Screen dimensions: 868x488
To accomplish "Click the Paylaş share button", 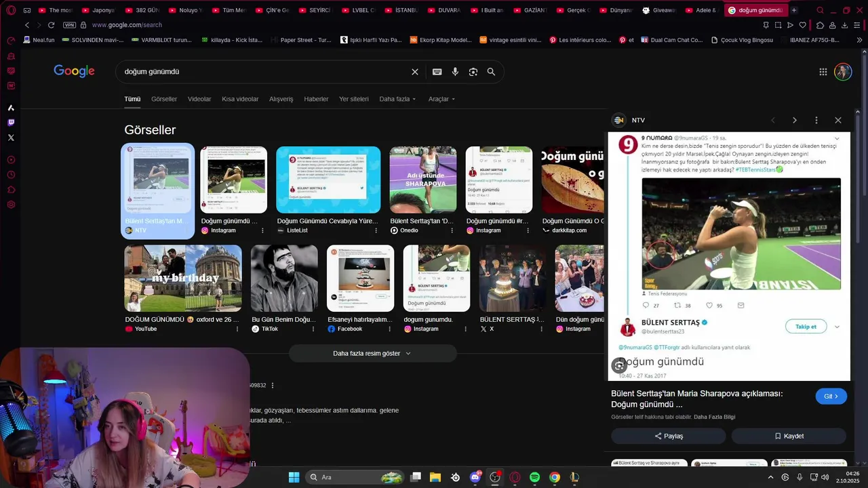I will 669,436.
